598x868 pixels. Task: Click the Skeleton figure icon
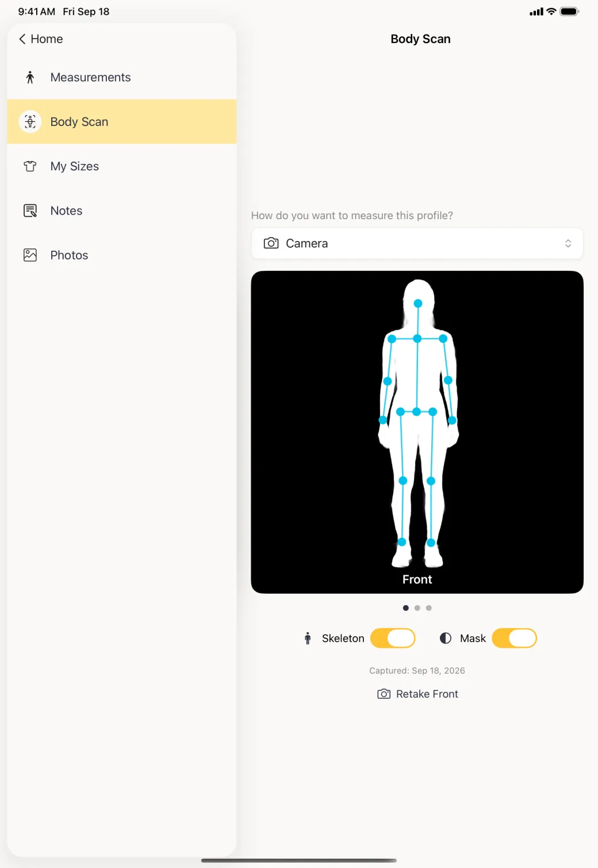click(x=308, y=638)
